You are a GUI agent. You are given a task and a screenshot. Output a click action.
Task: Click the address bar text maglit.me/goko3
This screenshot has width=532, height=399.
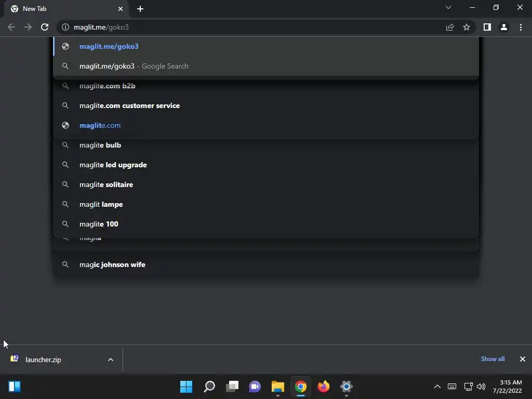[101, 27]
